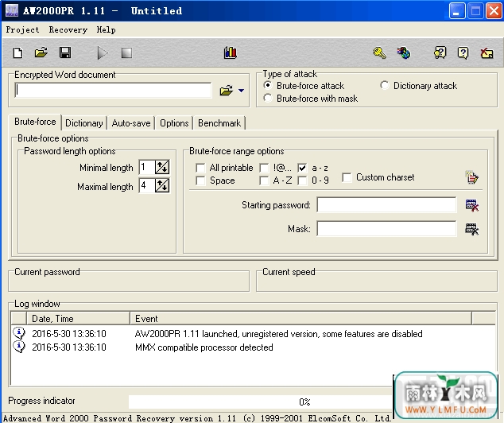The image size is (504, 423).
Task: Select Brute-force attack radio button
Action: coord(267,85)
